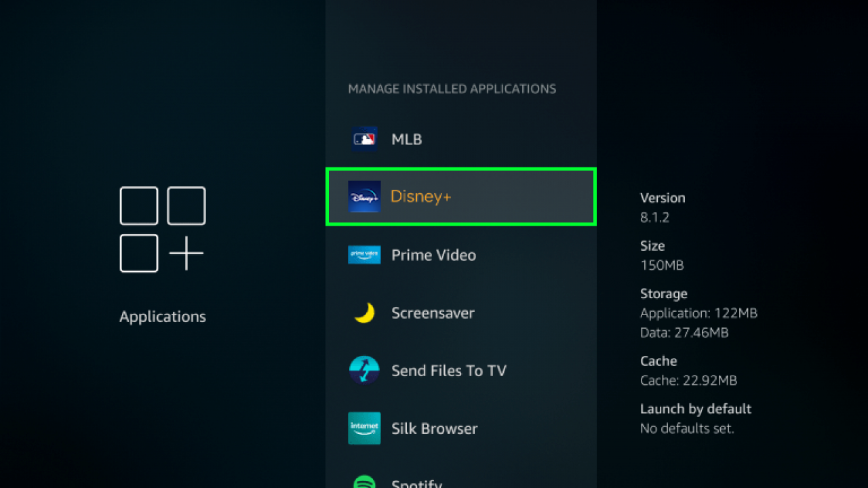Click the Prime Video app icon
This screenshot has height=488, width=868.
[x=364, y=254]
